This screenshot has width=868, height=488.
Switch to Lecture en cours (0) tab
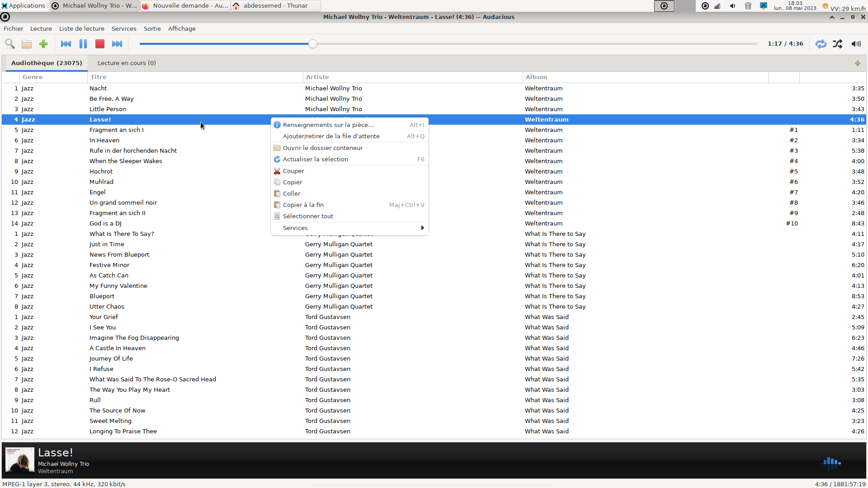127,63
